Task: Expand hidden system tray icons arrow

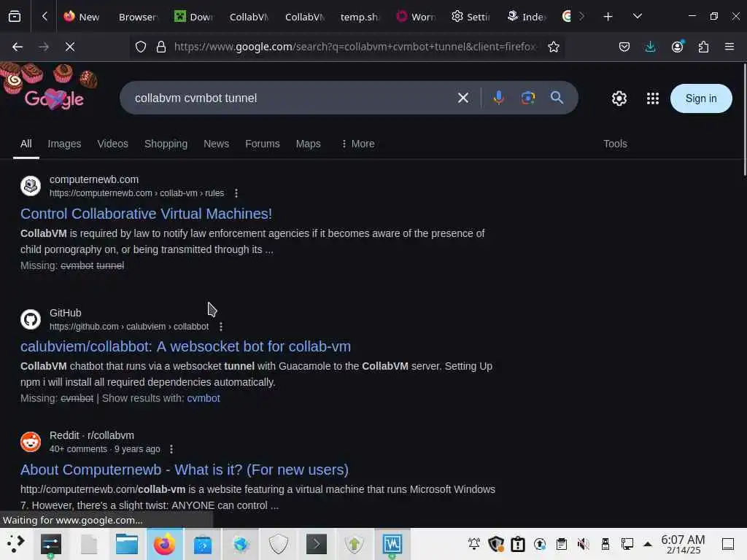Action: 648,544
